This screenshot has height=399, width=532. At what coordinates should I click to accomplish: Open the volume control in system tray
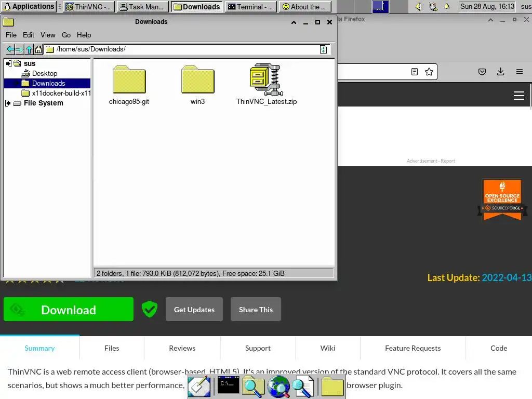[x=419, y=6]
